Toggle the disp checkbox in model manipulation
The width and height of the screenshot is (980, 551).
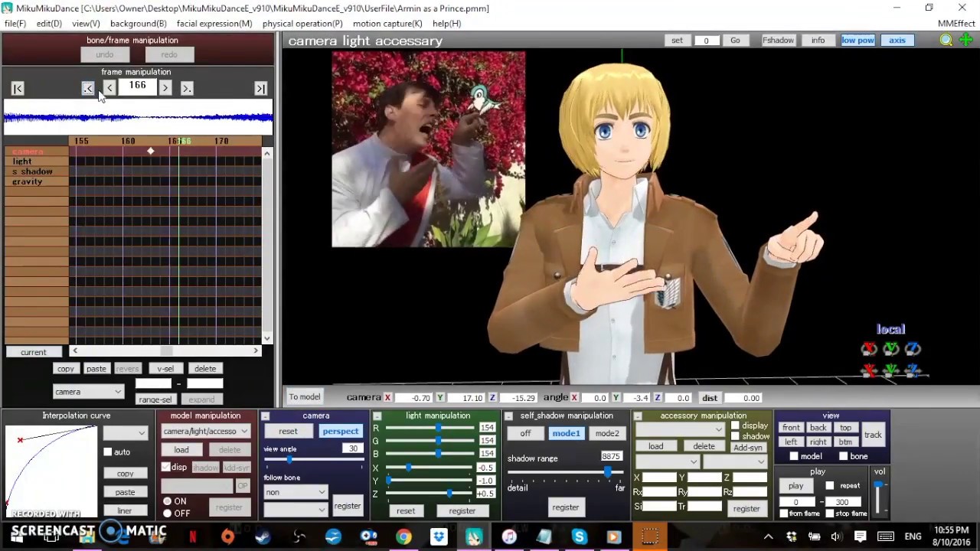[x=166, y=467]
